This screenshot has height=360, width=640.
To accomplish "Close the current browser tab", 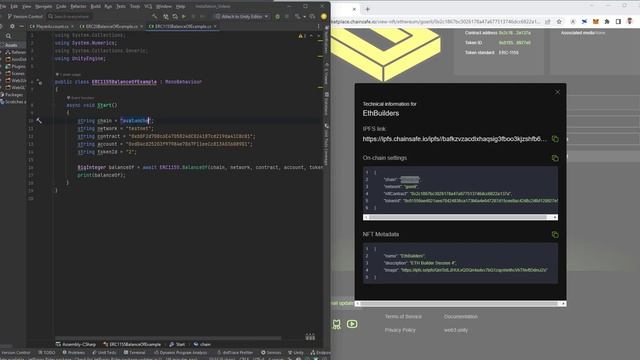I will coord(354,9).
